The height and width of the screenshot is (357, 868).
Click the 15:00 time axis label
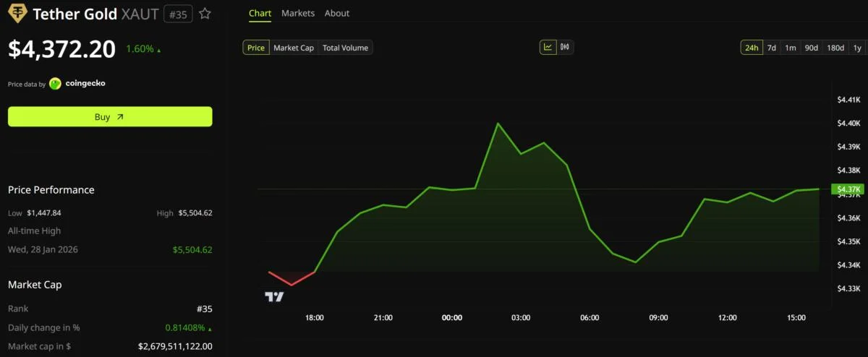796,317
